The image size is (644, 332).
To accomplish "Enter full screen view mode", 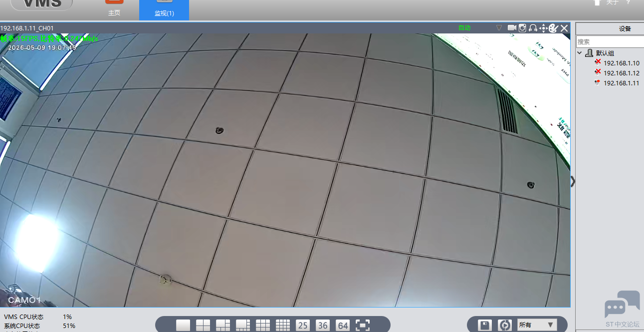I will coord(363,325).
